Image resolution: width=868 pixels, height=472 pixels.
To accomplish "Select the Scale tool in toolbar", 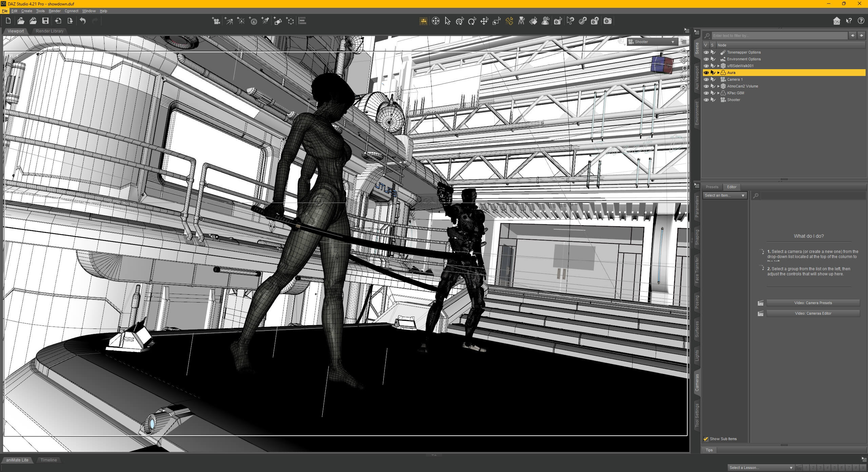I will click(x=496, y=21).
